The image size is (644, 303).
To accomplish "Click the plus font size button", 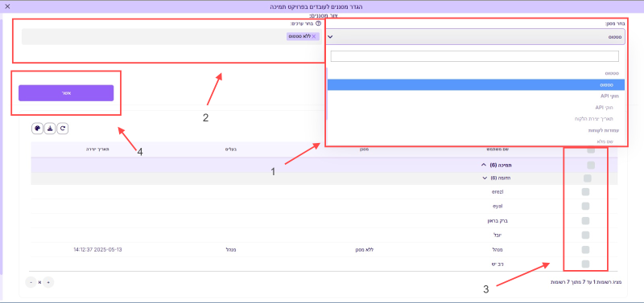I will [x=48, y=282].
